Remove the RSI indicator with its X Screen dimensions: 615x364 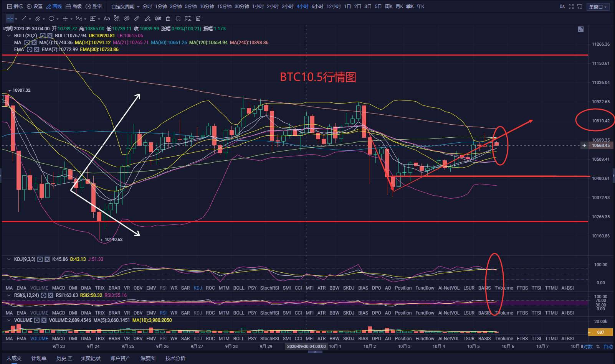(51, 295)
